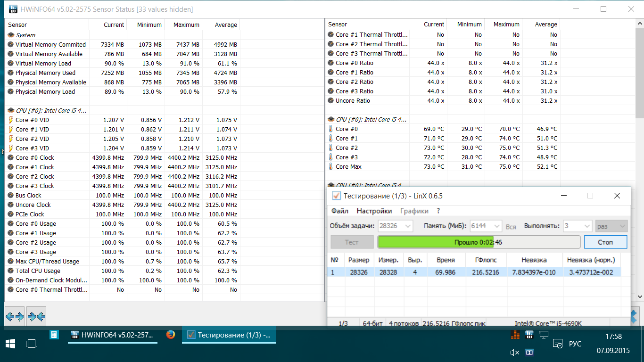644x362 pixels.
Task: Click the Sensor column header in the left pane
Action: click(x=47, y=25)
